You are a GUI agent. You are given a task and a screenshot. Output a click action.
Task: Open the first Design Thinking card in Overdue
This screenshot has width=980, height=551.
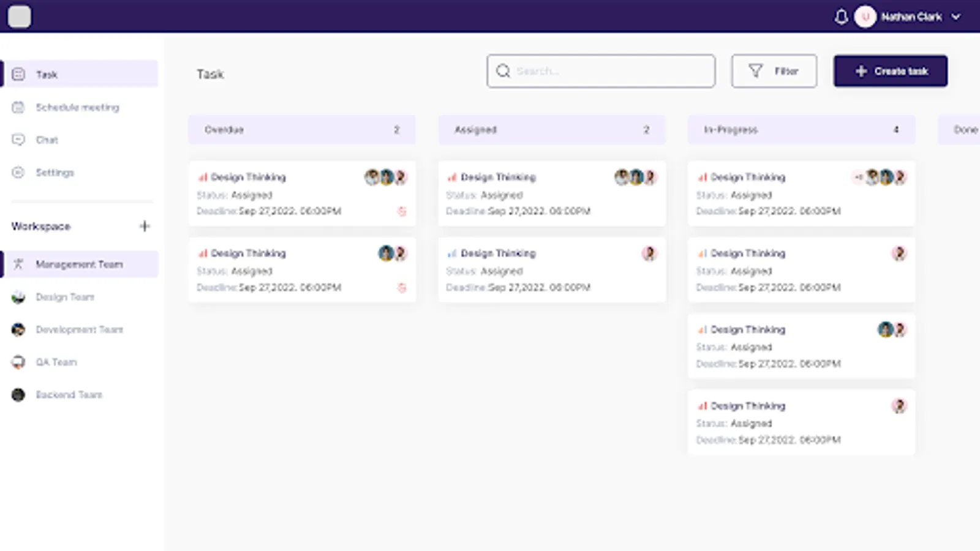pos(301,193)
